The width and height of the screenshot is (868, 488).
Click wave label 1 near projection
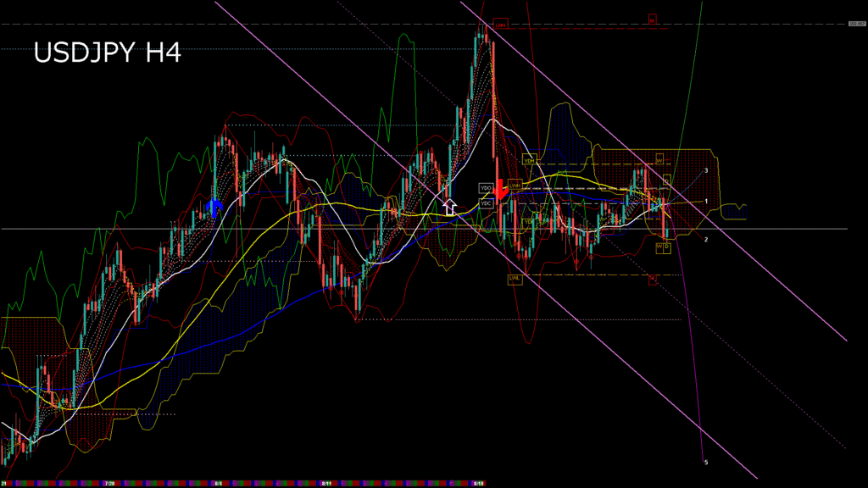pyautogui.click(x=706, y=201)
